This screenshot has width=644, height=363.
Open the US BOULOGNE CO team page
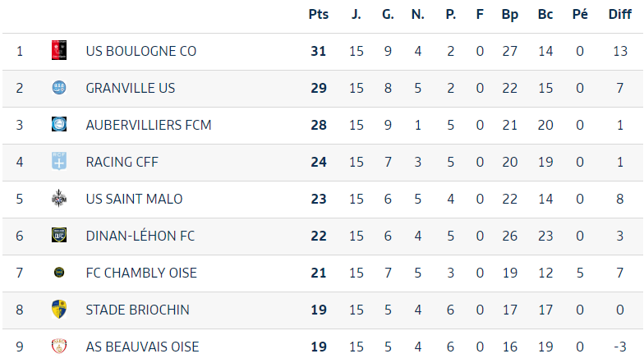tap(140, 51)
